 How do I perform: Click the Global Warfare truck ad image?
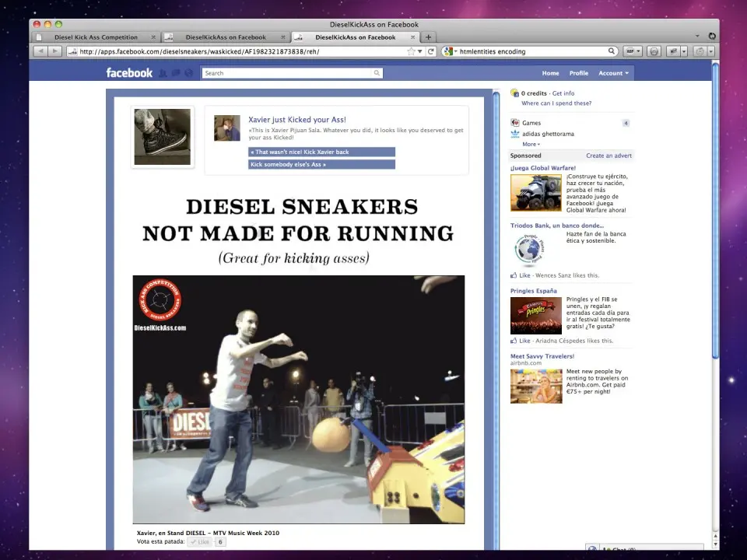pyautogui.click(x=536, y=193)
